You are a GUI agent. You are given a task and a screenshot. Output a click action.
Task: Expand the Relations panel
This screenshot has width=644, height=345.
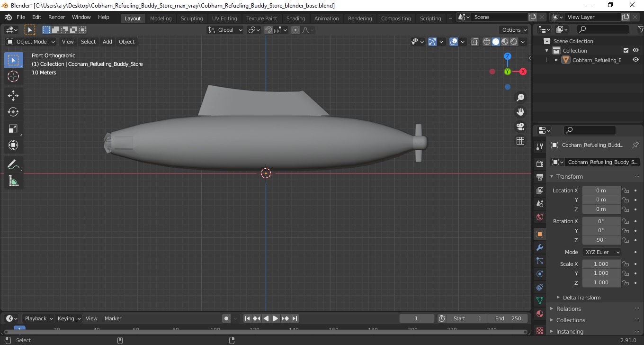click(x=568, y=309)
